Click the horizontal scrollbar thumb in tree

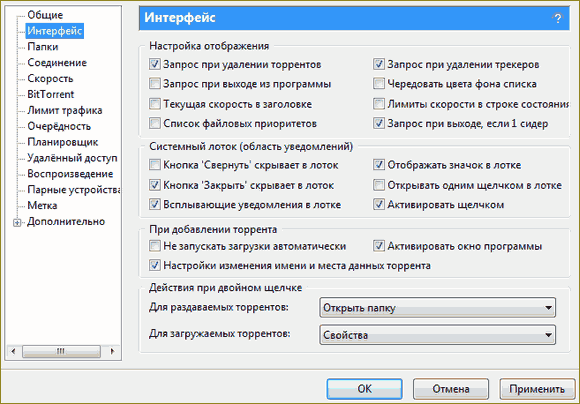pos(61,351)
